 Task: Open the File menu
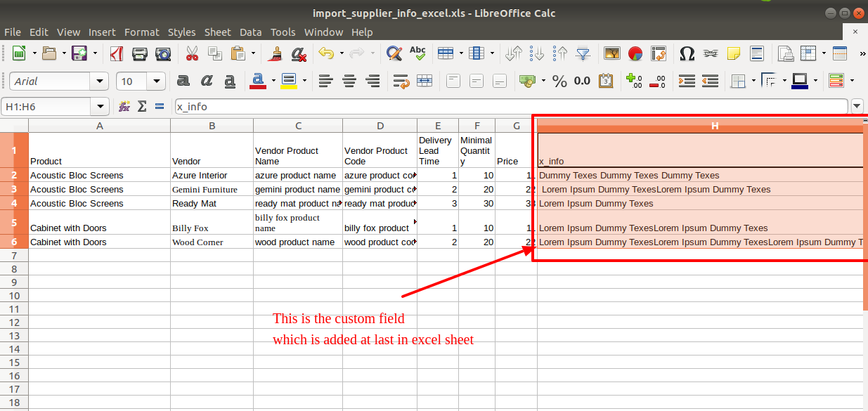pos(13,32)
